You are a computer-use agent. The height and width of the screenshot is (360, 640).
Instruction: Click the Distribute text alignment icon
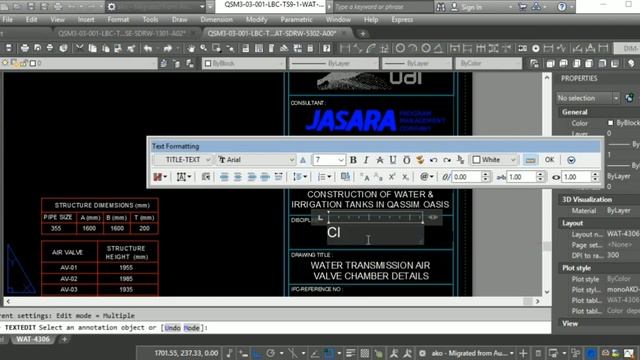pos(278,177)
